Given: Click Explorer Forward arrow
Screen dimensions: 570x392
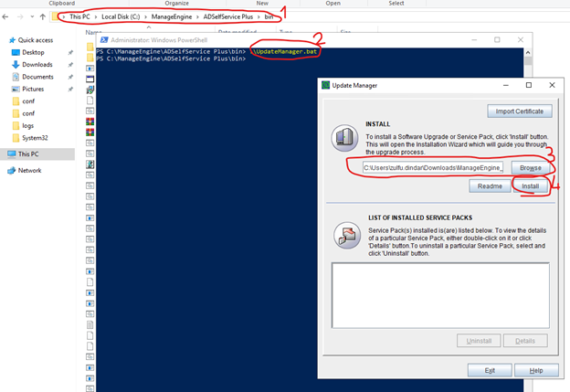Looking at the screenshot, I should point(20,16).
